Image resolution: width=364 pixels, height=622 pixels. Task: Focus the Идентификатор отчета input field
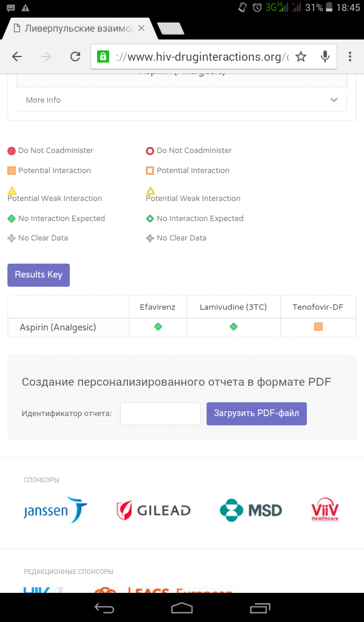pos(160,414)
